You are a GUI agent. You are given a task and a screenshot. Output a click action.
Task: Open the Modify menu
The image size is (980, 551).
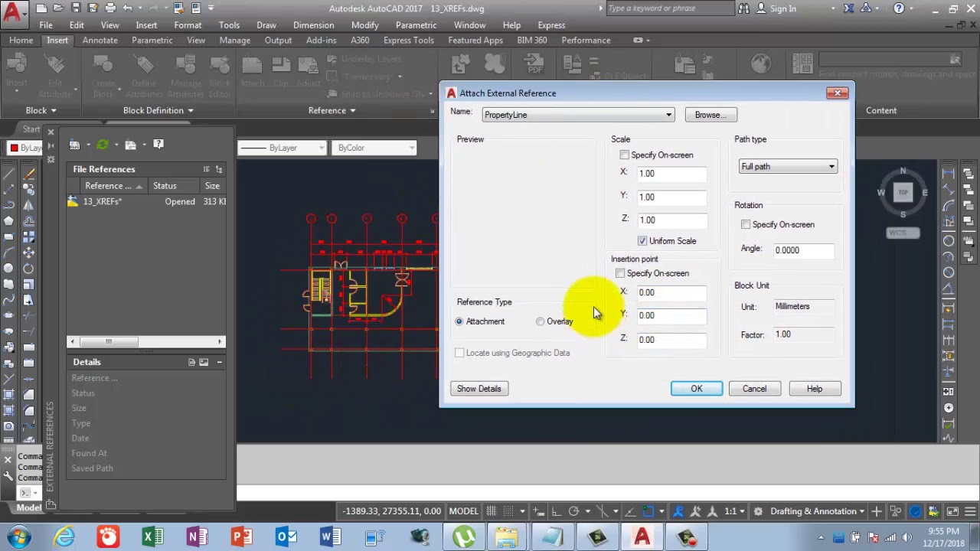click(x=364, y=25)
